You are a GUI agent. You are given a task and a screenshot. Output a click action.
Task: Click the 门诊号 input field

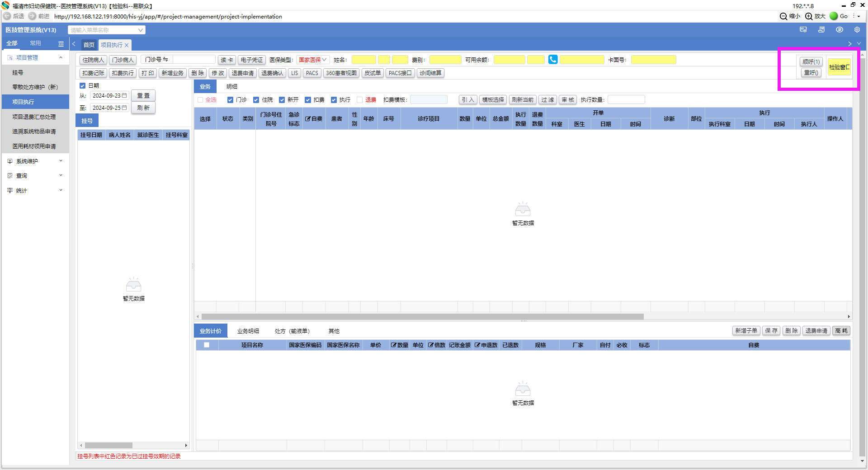coord(194,60)
